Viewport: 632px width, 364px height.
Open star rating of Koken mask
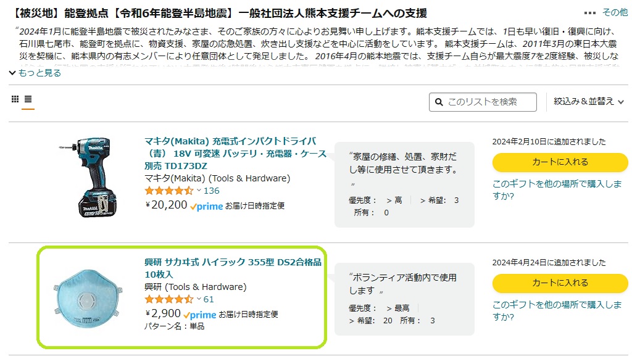(169, 299)
